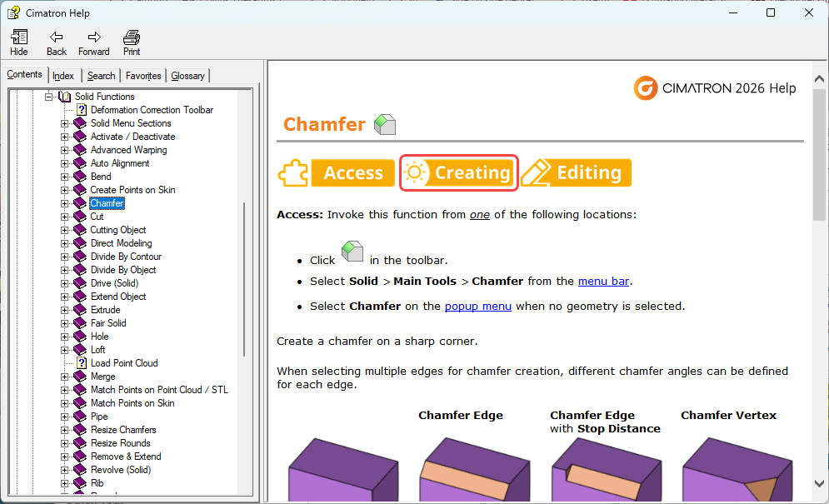Screen dimensions: 829x504
Task: Expand the Revolve (Solid) node
Action: [64, 470]
